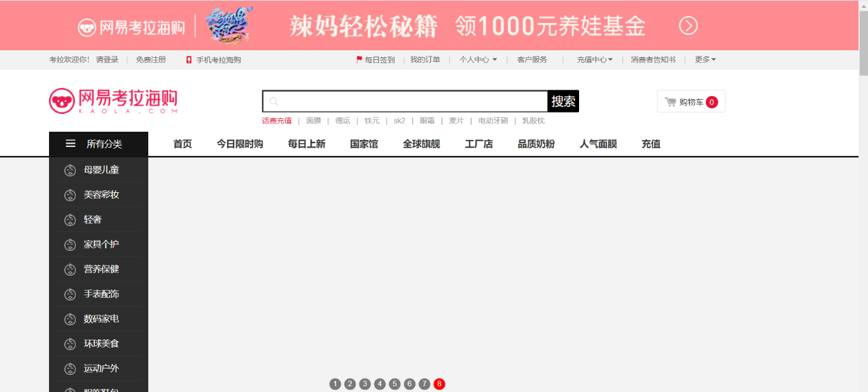Image resolution: width=868 pixels, height=392 pixels.
Task: Open the 国家馆 nav tab
Action: (x=364, y=144)
